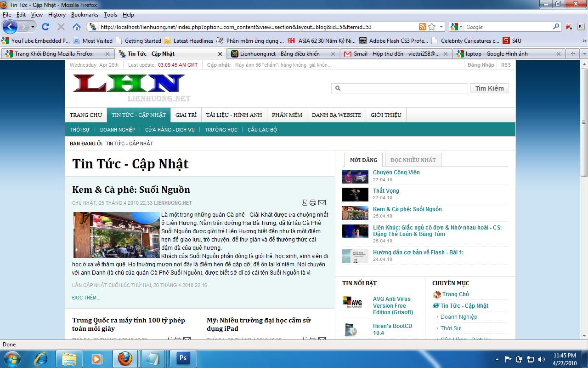Open PDF icon for Kem & Cà phê article
Screen dimensions: 588x368
tap(304, 202)
